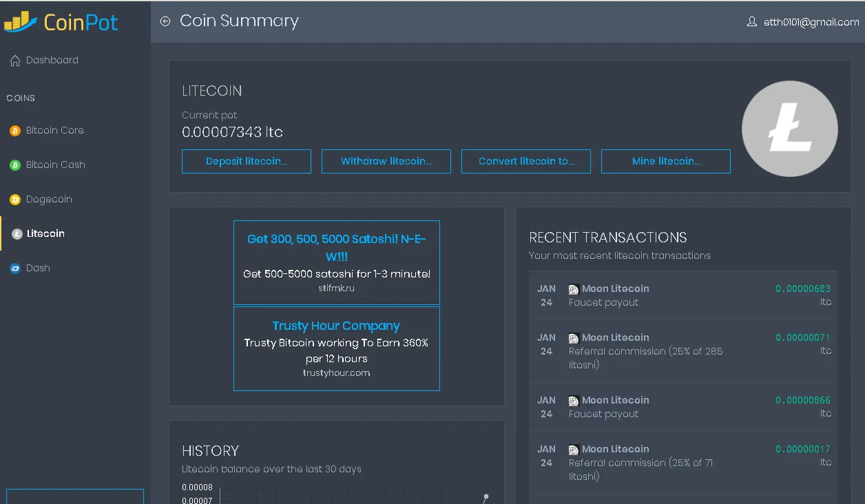Click the trustyhour.com link text

click(x=337, y=372)
